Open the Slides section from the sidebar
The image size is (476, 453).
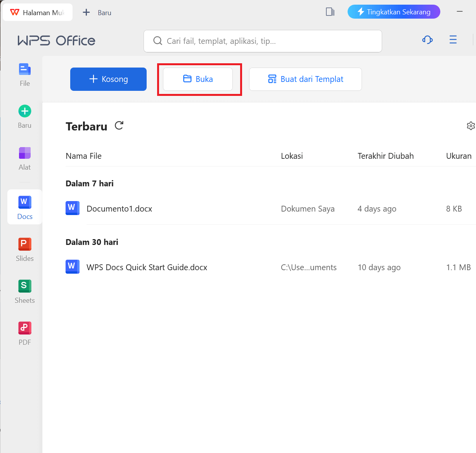coord(24,249)
